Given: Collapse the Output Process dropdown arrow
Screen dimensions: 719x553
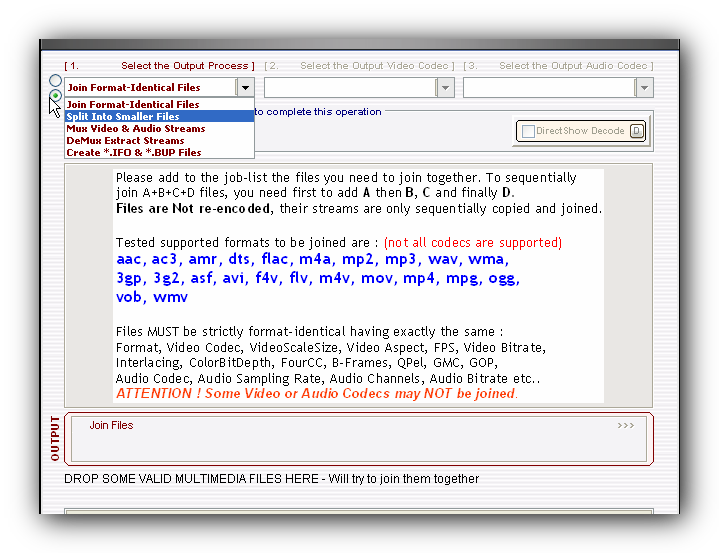Looking at the screenshot, I should point(245,88).
